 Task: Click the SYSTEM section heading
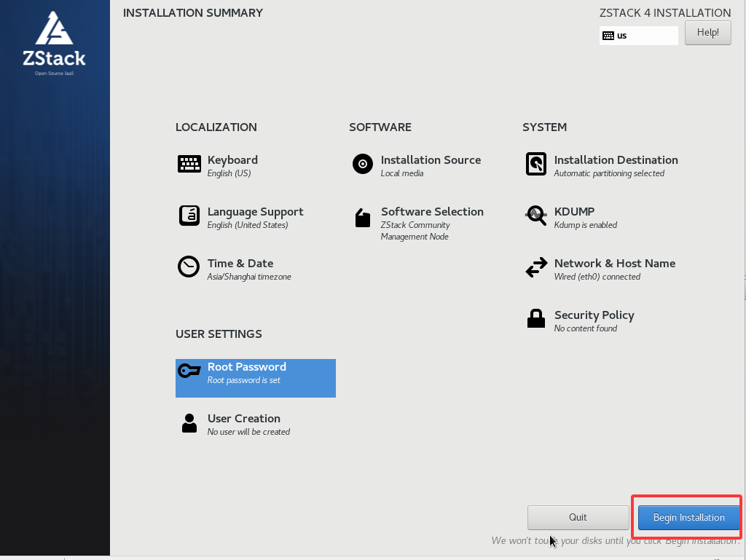tap(544, 127)
